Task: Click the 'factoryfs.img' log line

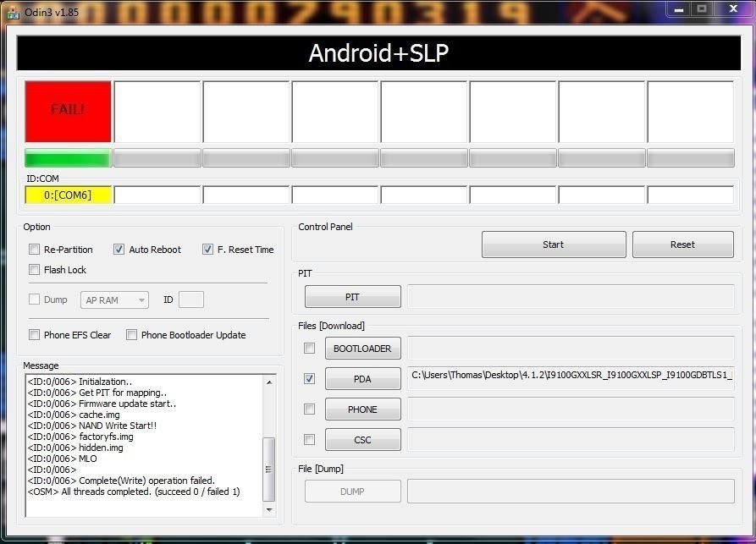Action: (80, 437)
